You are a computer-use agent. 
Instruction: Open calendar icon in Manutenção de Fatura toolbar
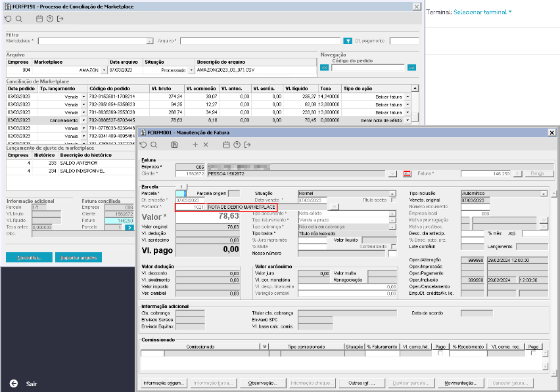226,144
